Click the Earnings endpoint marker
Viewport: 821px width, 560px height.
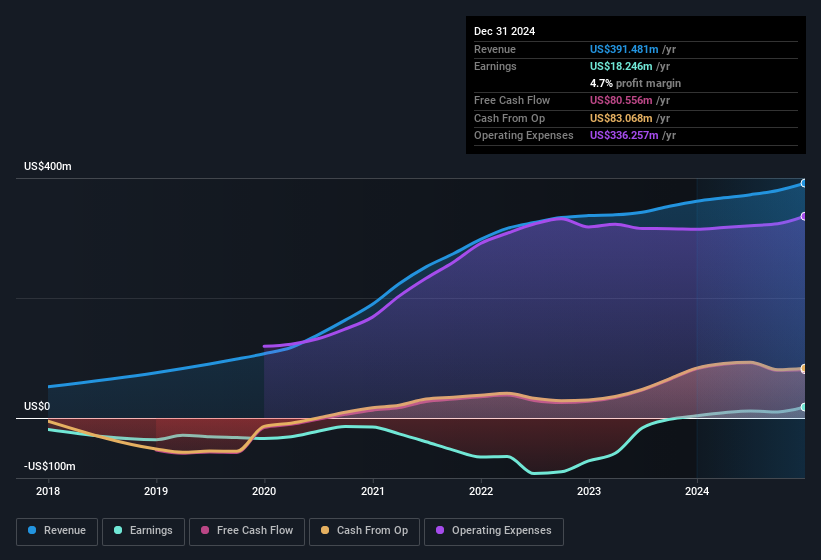[x=804, y=407]
